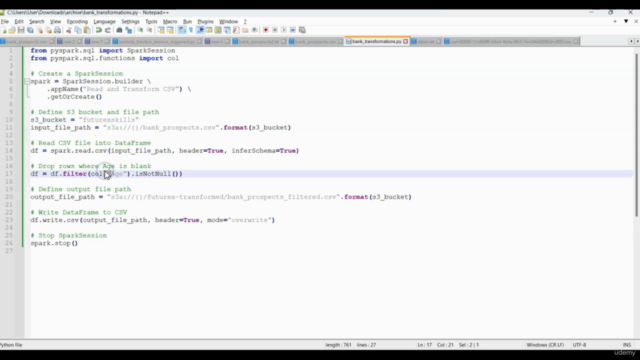Screen dimensions: 640x360
Task: Click the tab bar scroll-right arrow
Action: [x=637, y=41]
